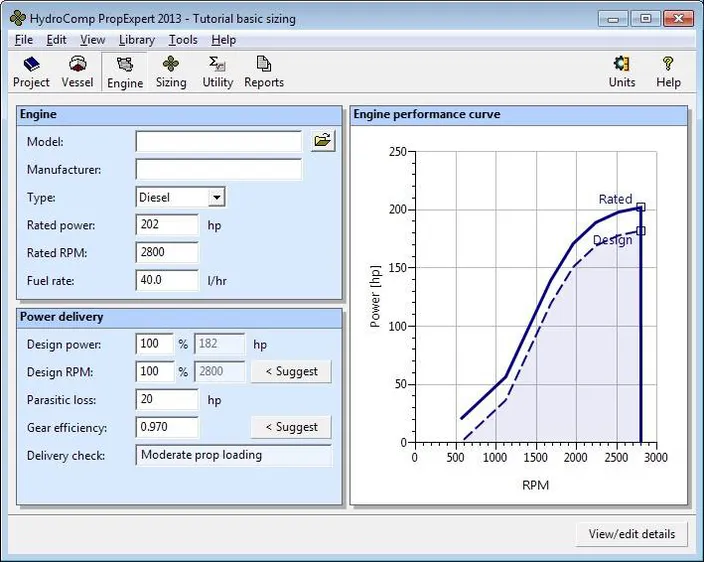Click Suggest button next to Gear efficiency

coord(291,427)
